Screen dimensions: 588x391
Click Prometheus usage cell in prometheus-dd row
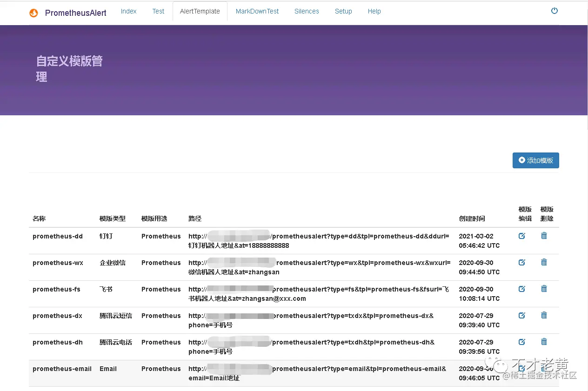tap(161, 236)
